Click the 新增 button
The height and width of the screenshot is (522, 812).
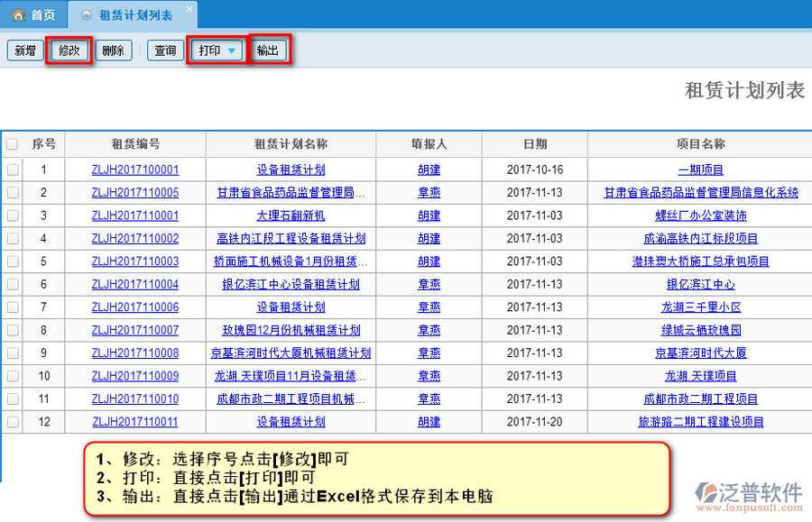click(x=25, y=50)
